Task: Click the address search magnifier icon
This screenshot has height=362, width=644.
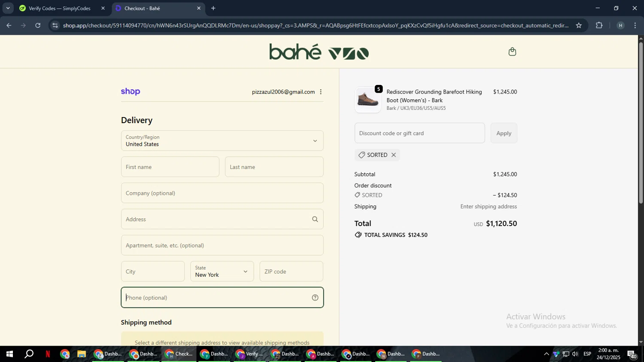Action: pos(315,219)
